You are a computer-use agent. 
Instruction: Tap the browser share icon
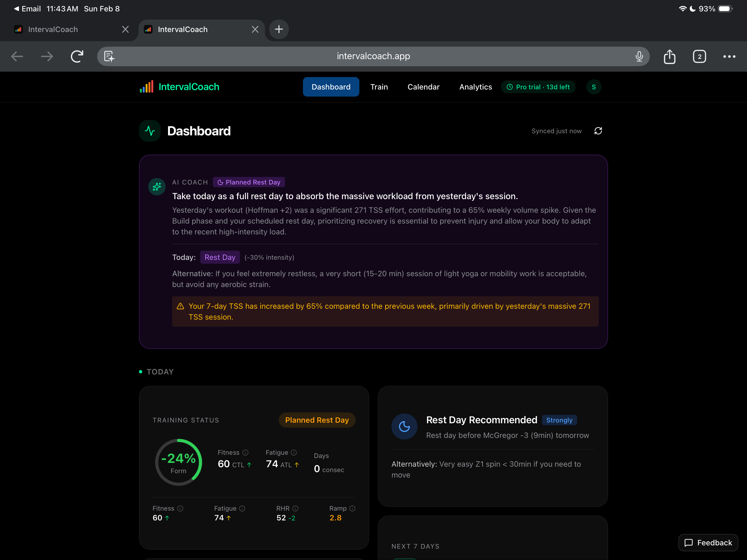click(669, 56)
